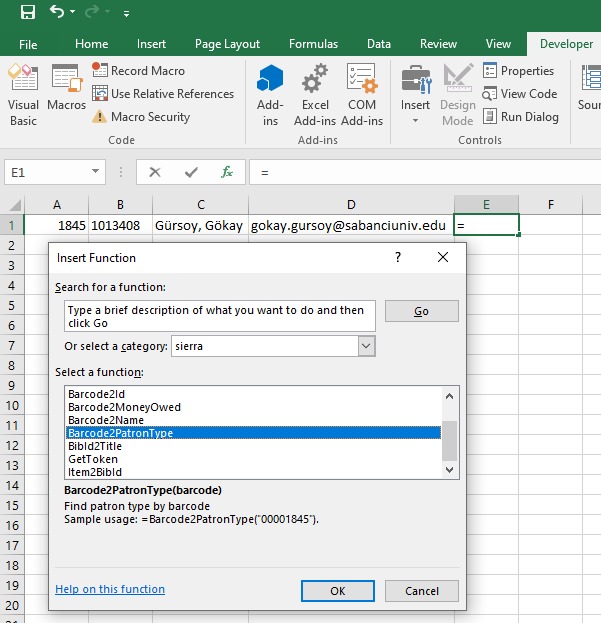Click into the formula bar
601x623 pixels.
425,172
